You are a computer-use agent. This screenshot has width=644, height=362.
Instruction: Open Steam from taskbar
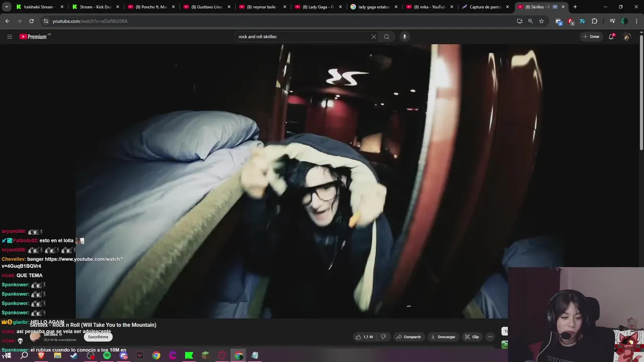click(x=74, y=355)
